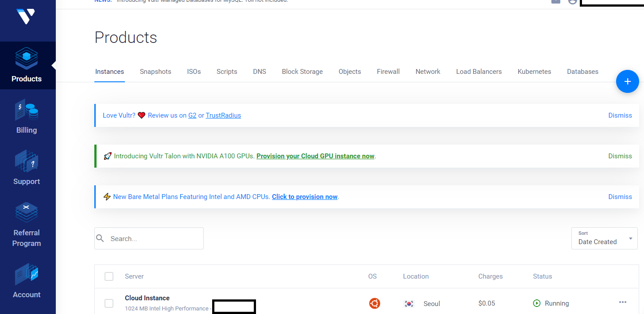Click the user profile icon at top
The image size is (644, 314).
[573, 1]
